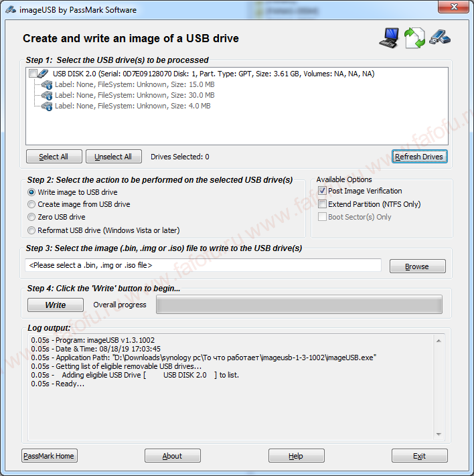Image resolution: width=474 pixels, height=476 pixels.
Task: Select Create image from USB drive
Action: pos(31,204)
